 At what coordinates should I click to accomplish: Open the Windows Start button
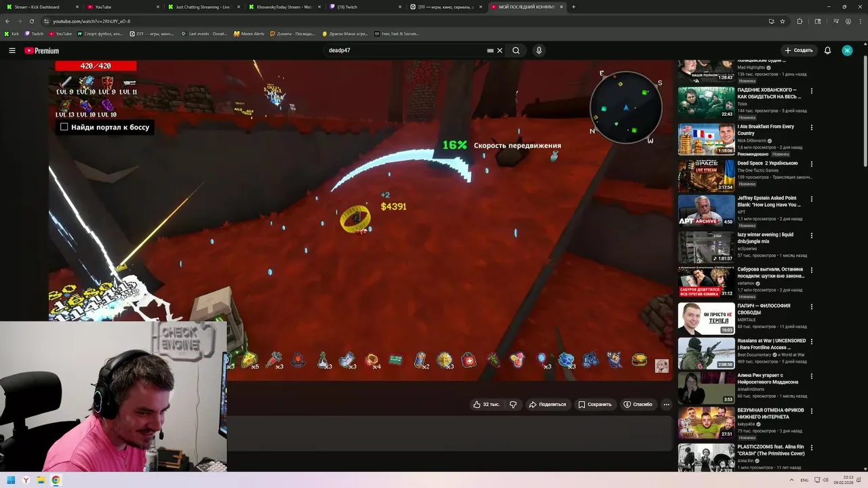pos(11,480)
